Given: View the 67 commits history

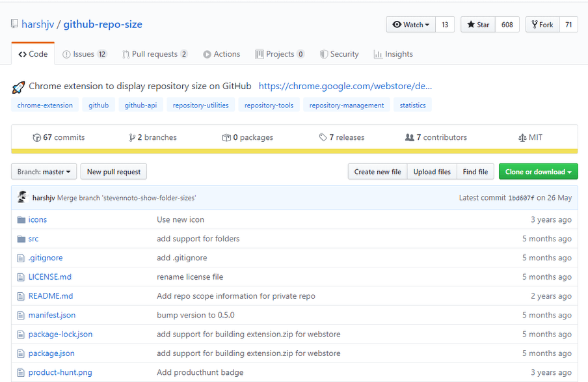Looking at the screenshot, I should (x=59, y=138).
